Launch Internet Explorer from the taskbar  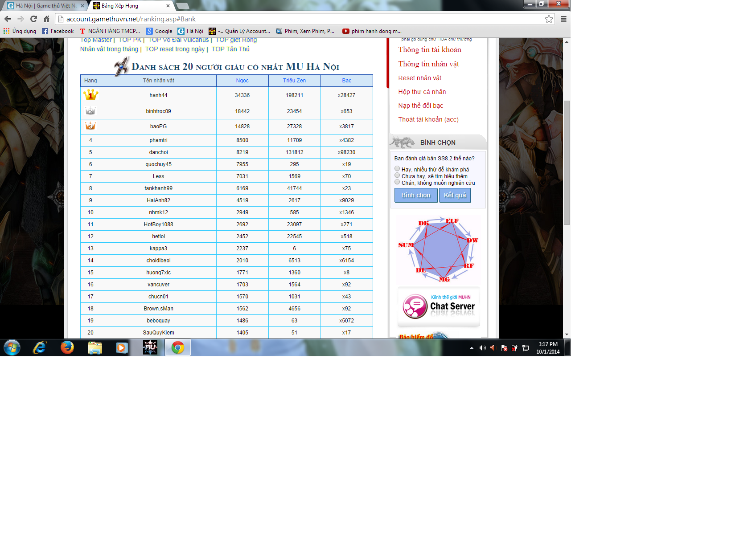click(40, 347)
